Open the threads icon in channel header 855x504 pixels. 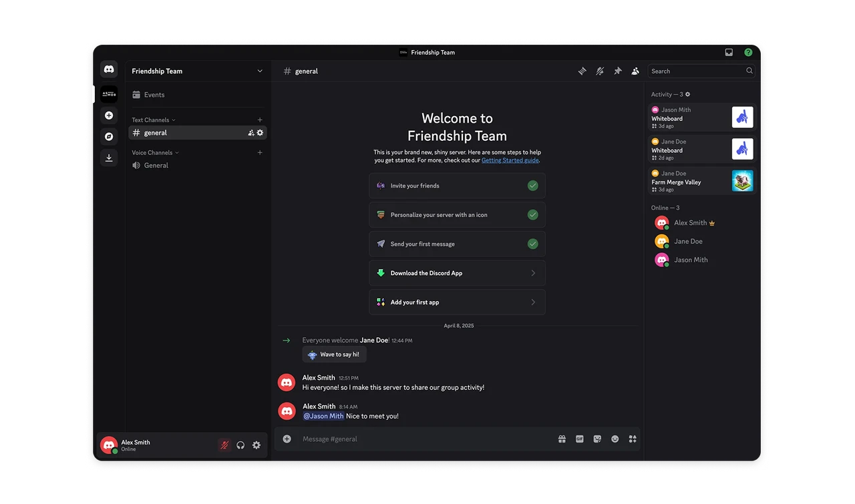(582, 71)
